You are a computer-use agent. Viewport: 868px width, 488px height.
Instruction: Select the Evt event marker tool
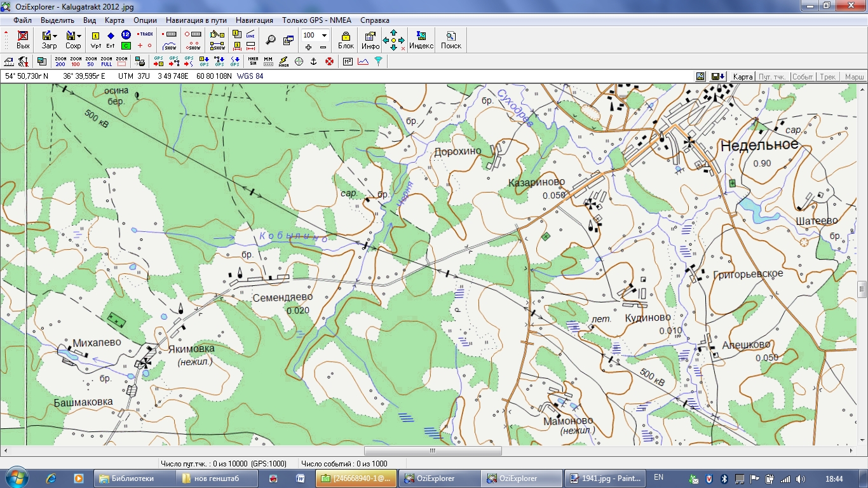pyautogui.click(x=111, y=39)
